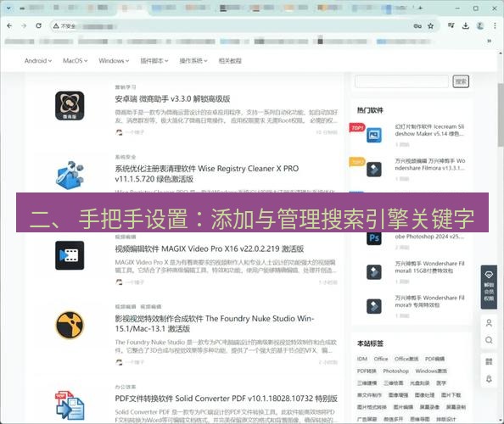The width and height of the screenshot is (504, 424).
Task: Open the tab search dropdown chevron
Action: (8, 8)
